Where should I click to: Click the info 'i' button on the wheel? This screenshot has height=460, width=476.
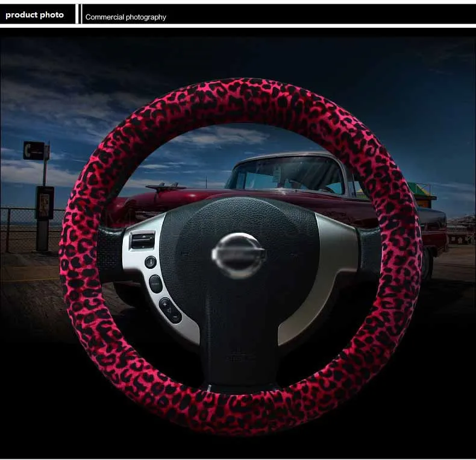click(x=151, y=262)
